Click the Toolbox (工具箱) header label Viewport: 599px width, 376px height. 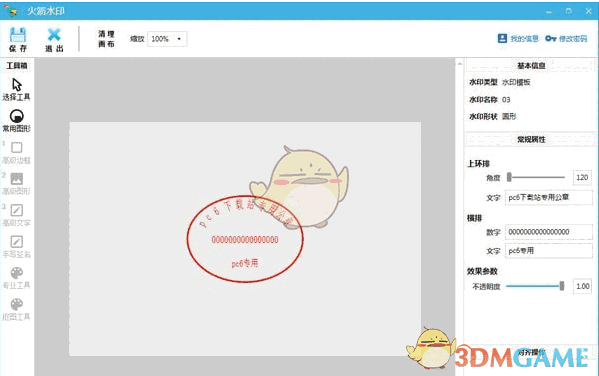tap(17, 66)
